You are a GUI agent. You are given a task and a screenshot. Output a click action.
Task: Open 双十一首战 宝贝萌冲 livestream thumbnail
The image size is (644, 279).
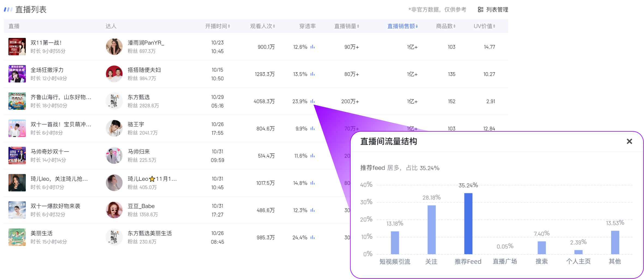17,128
